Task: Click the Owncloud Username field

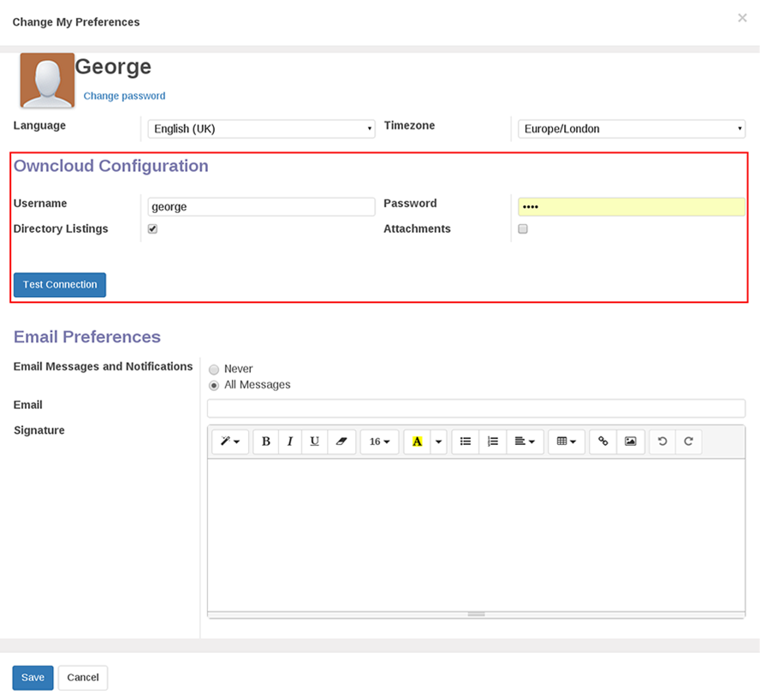Action: (261, 207)
